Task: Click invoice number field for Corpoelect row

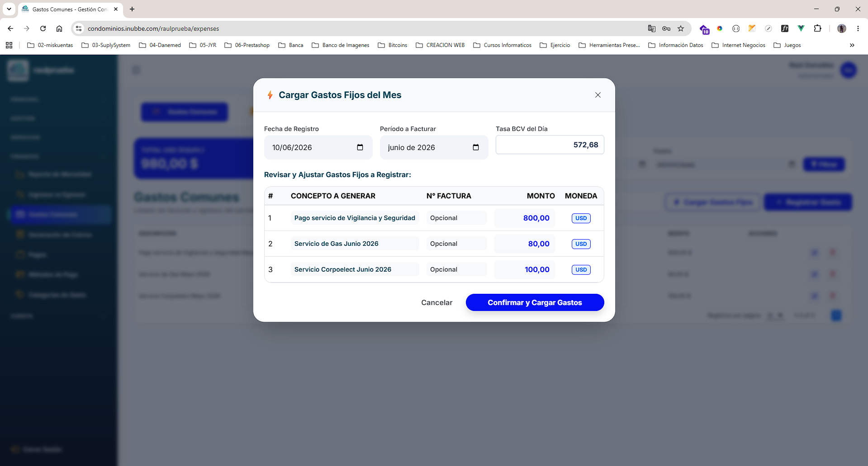Action: point(456,269)
